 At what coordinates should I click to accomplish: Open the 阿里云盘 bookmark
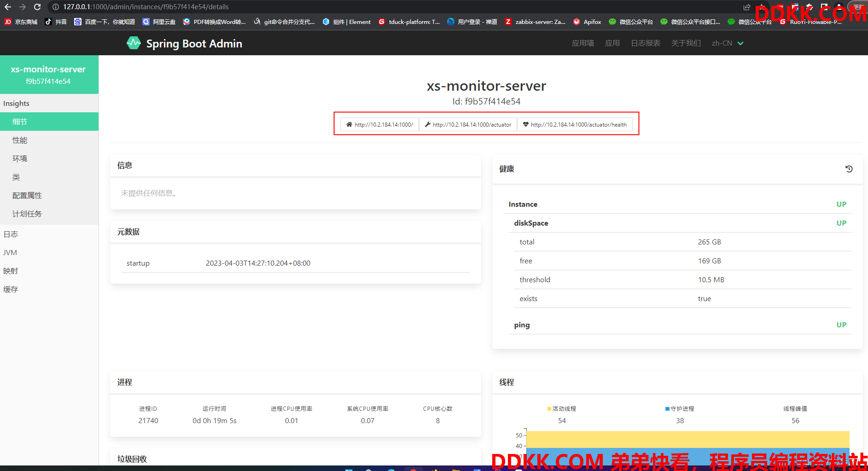pyautogui.click(x=159, y=22)
